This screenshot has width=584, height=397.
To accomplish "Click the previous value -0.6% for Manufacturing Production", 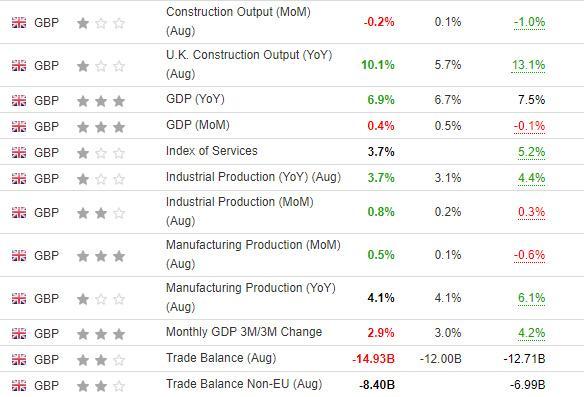I will click(x=529, y=255).
